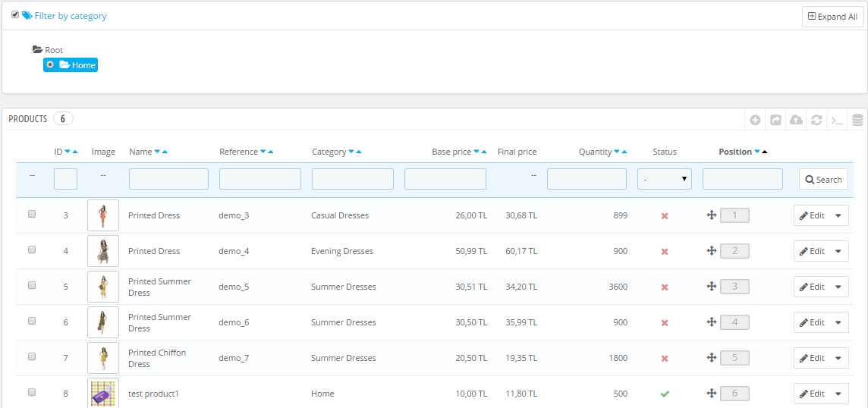Sort Base price descending arrow
Screen dimensions: 868x408
click(476, 152)
